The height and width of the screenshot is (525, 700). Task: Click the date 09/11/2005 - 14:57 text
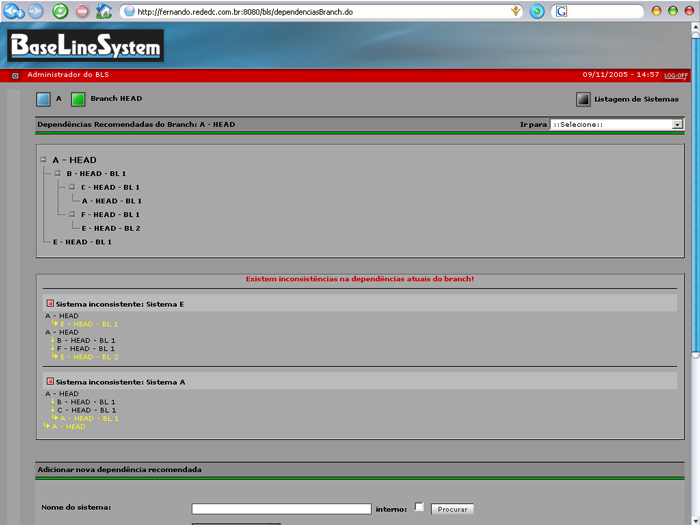pyautogui.click(x=621, y=75)
